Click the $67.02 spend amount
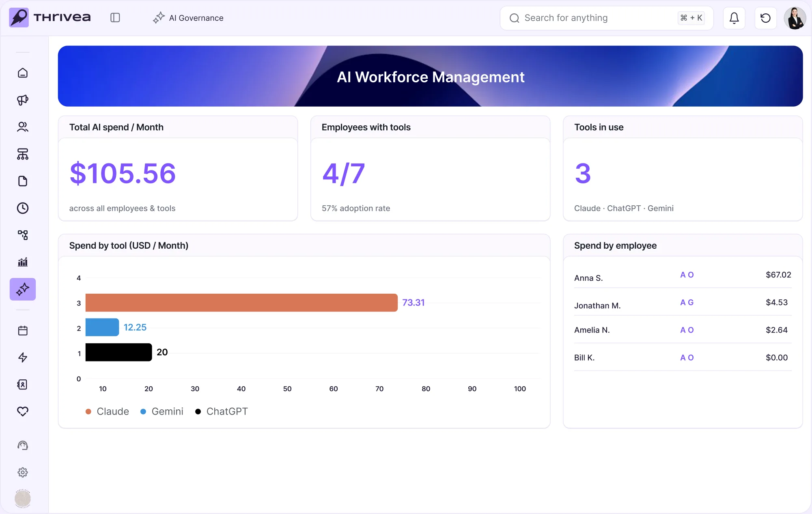812x514 pixels. (x=778, y=275)
